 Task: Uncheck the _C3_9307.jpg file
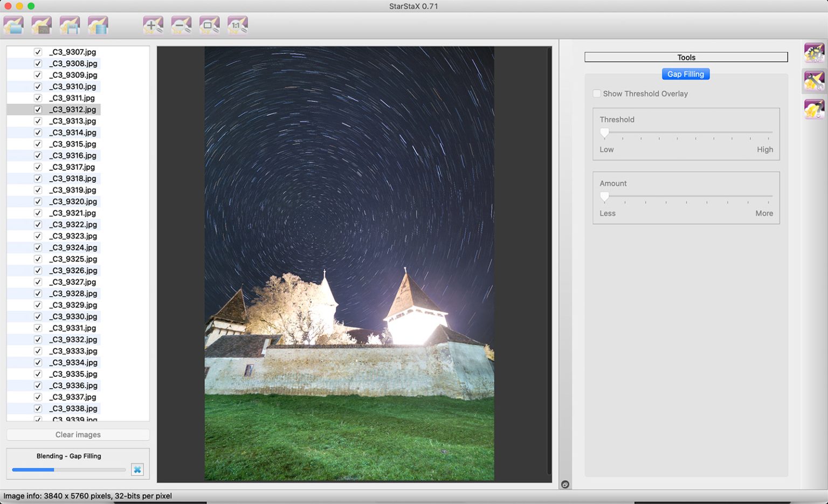(x=38, y=52)
